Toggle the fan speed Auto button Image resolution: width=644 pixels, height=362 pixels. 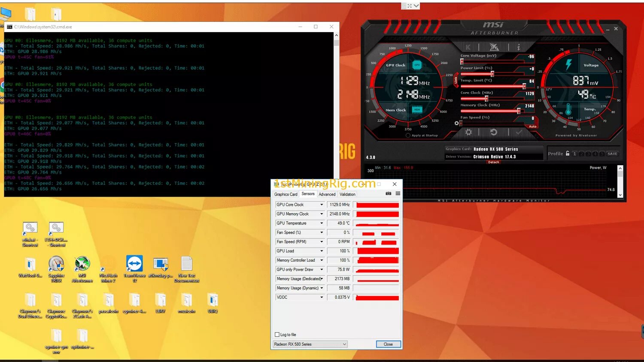click(533, 127)
